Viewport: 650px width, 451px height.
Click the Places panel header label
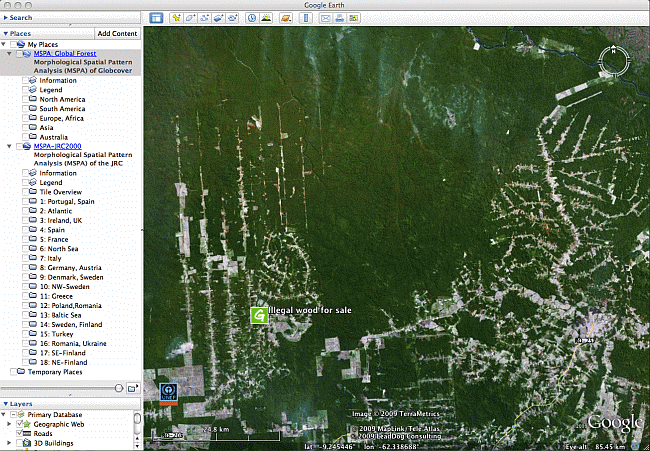point(20,34)
